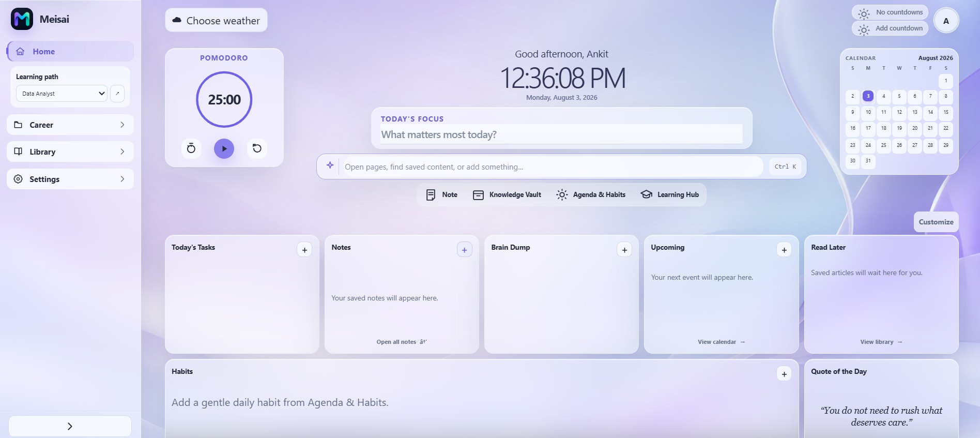This screenshot has height=438, width=980.
Task: Collapse the sidebar with bottom chevron
Action: [70, 426]
